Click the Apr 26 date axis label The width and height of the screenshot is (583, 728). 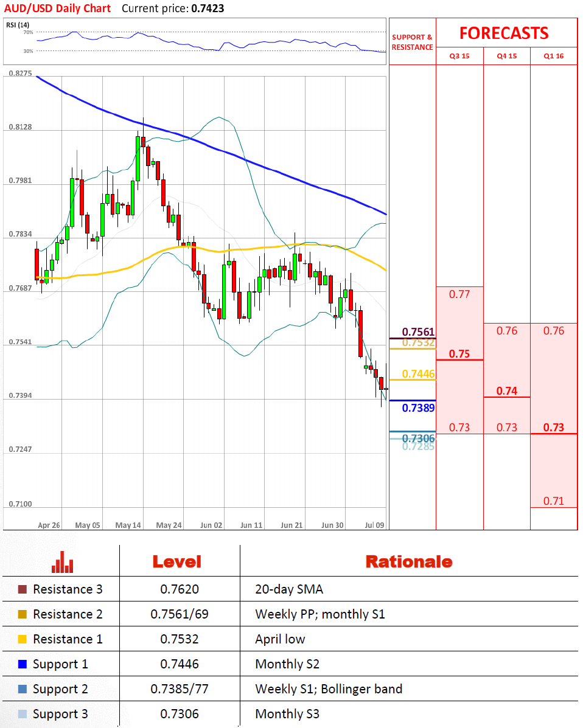tap(49, 525)
